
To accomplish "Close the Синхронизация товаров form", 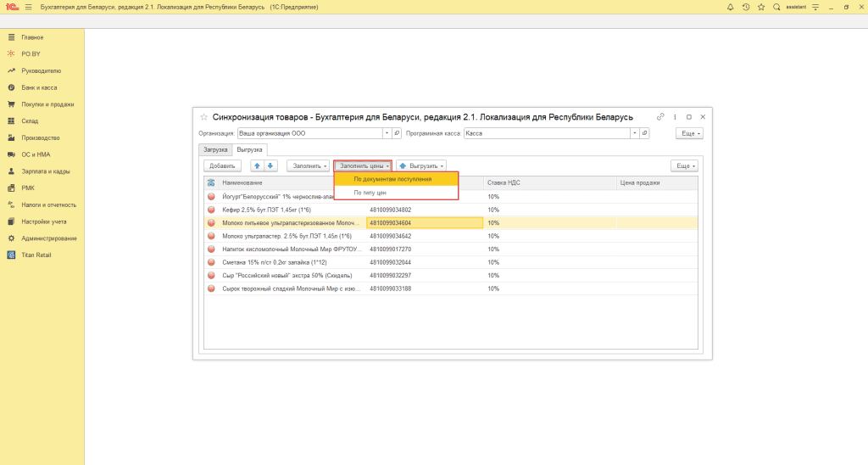I will [x=703, y=117].
